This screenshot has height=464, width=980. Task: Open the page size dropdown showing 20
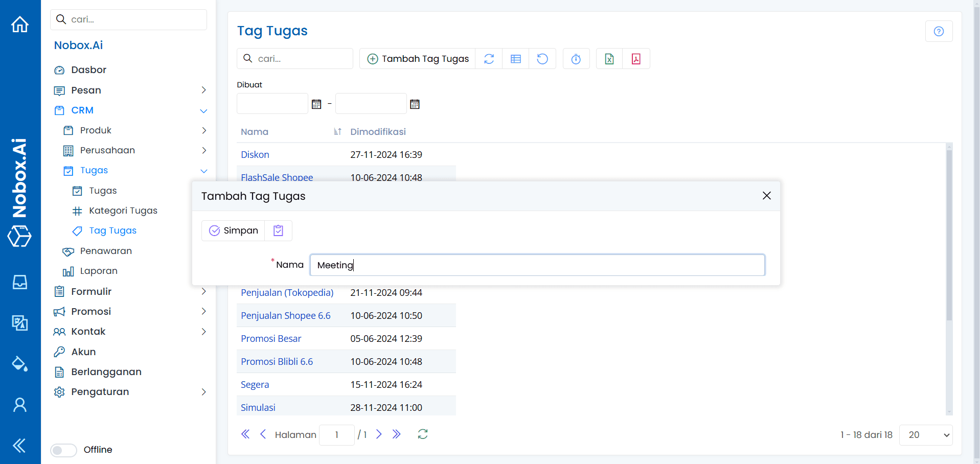coord(925,435)
